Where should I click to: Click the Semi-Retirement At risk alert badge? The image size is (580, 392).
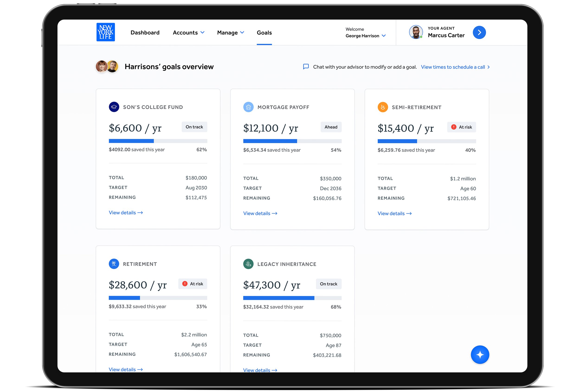point(461,127)
